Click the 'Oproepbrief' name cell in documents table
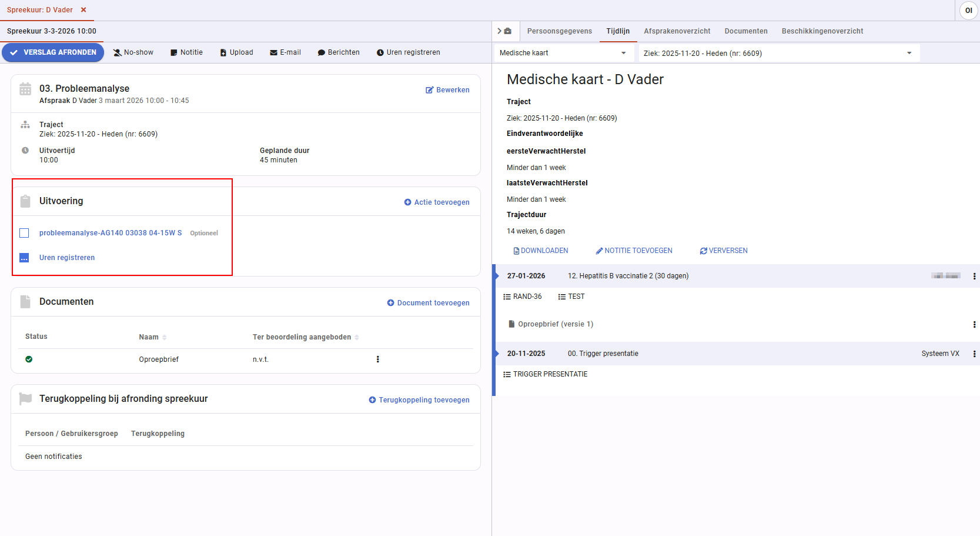The image size is (980, 536). click(x=159, y=359)
